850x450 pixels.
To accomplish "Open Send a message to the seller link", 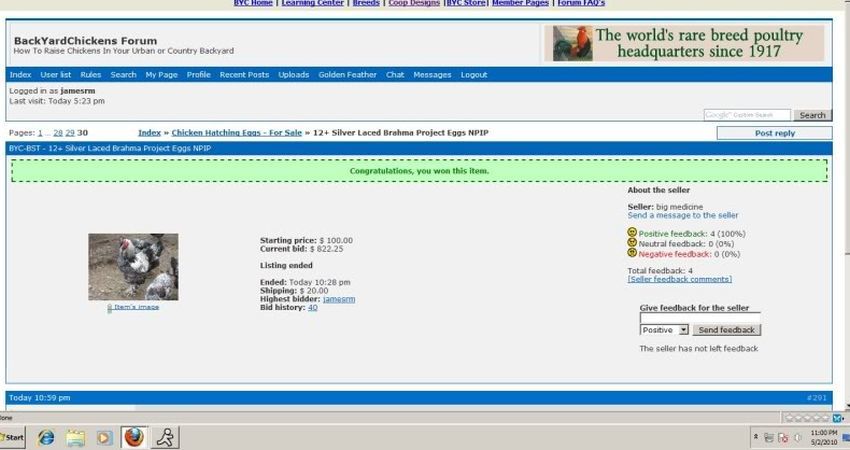I will [683, 215].
